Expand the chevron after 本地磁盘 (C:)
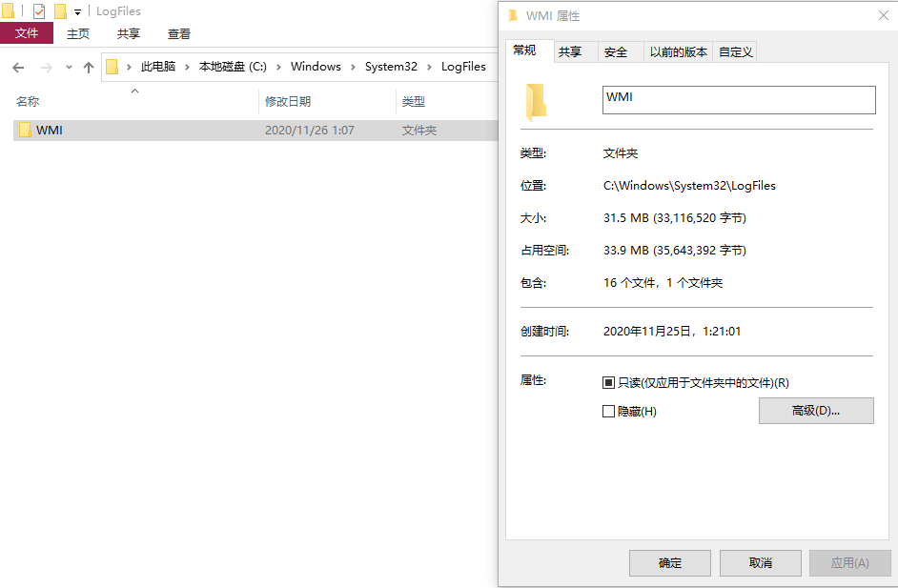 point(278,67)
